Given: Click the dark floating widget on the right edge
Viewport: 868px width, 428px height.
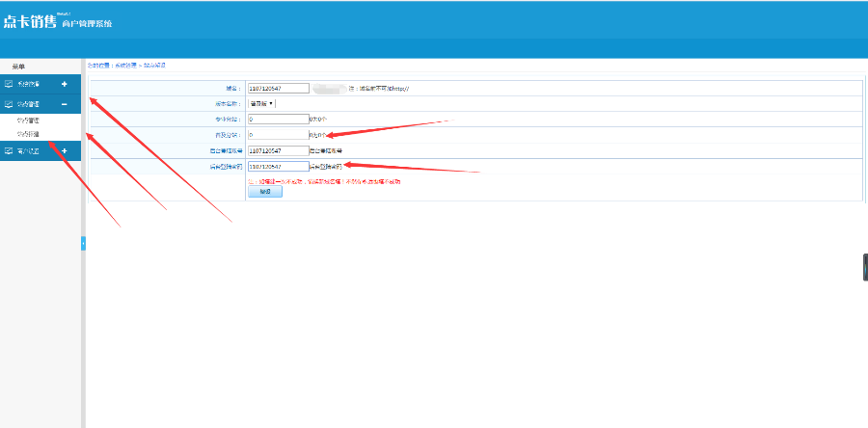Looking at the screenshot, I should click(865, 268).
